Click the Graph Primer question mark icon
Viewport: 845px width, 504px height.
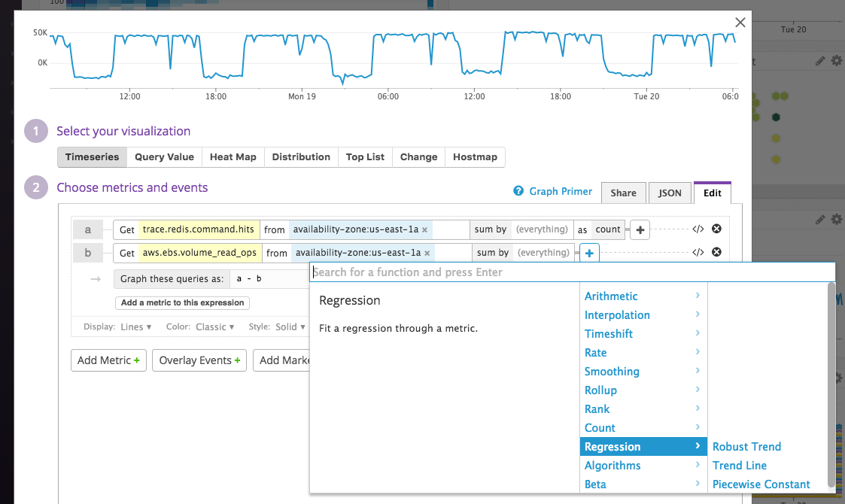tap(518, 191)
